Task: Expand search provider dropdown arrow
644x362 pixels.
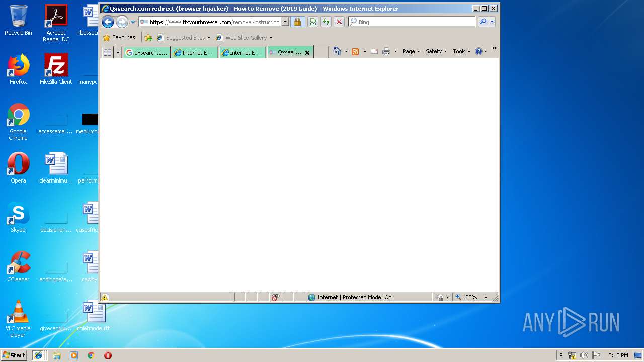Action: point(492,22)
